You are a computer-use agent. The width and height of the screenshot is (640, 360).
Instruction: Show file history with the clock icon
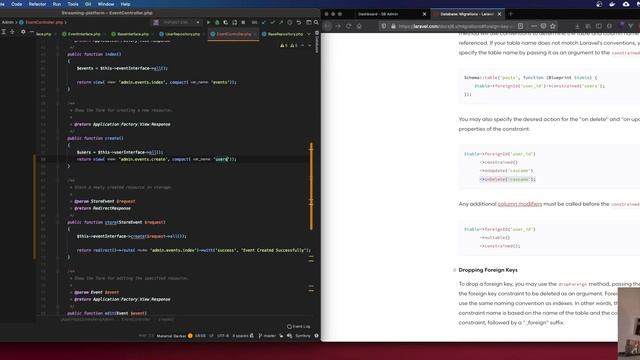[x=289, y=22]
